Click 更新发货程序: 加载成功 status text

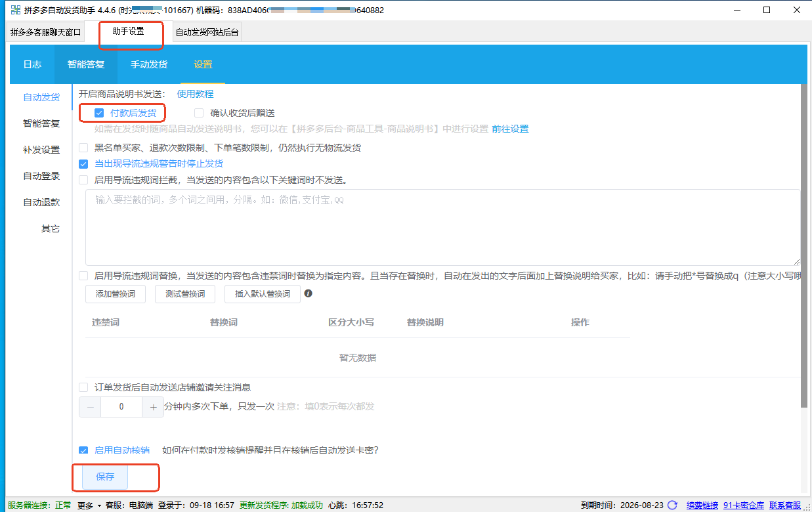point(282,505)
